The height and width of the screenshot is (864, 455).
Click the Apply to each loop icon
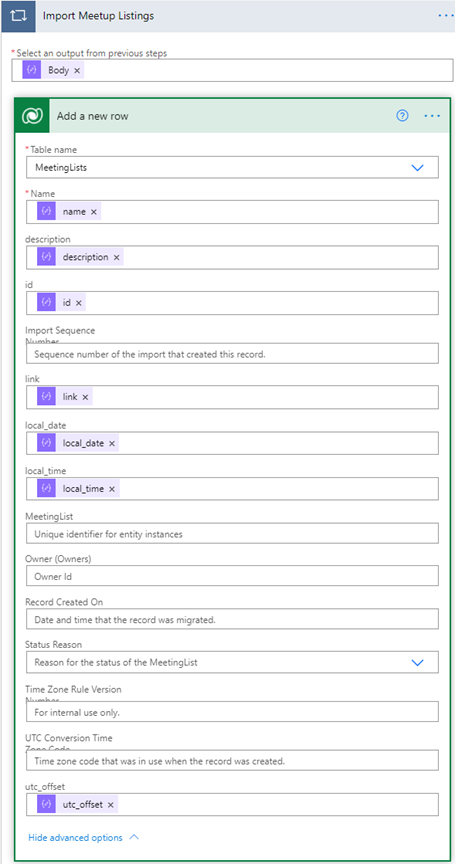tap(18, 16)
